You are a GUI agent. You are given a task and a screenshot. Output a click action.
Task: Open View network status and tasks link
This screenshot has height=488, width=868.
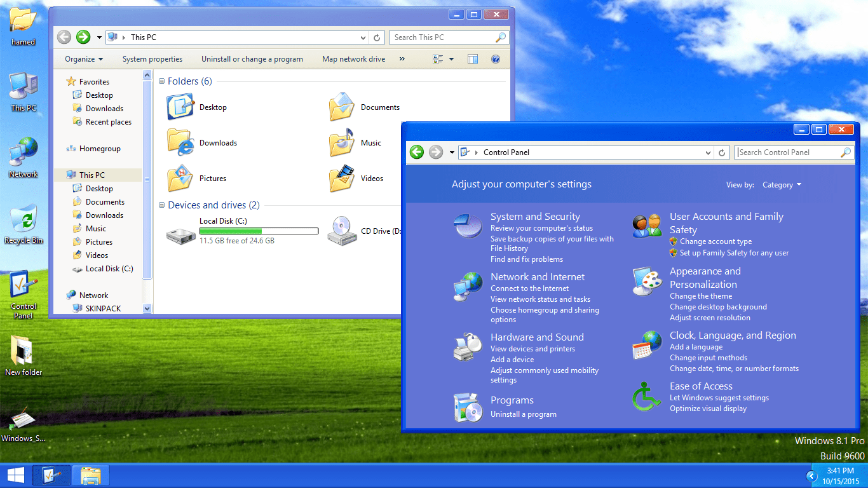(540, 299)
